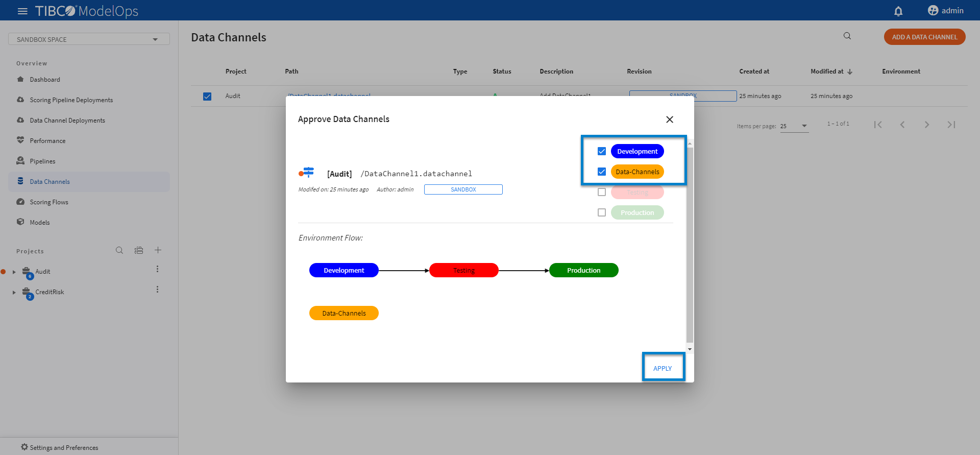Click the data channel signpost icon in dialog
Image resolution: width=980 pixels, height=455 pixels.
click(x=307, y=173)
